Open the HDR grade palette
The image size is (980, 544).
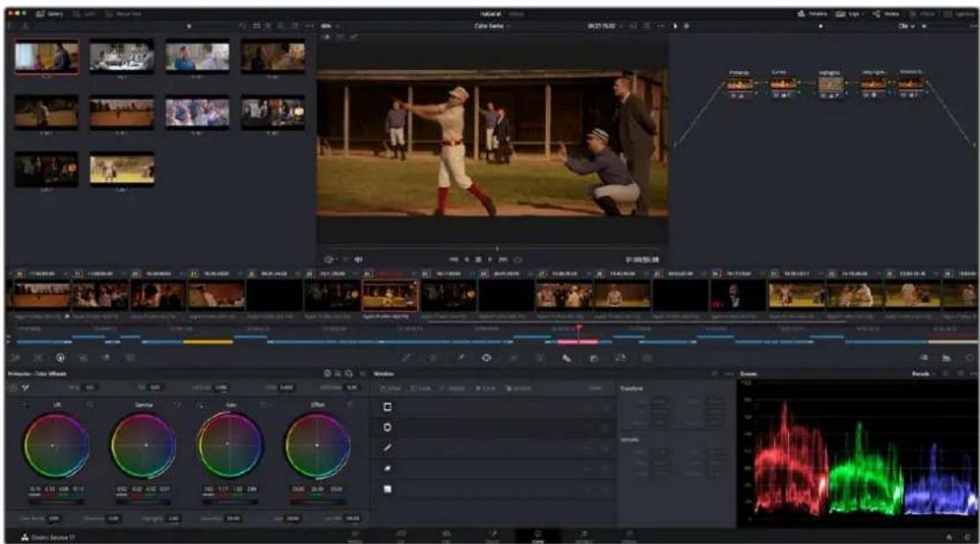tap(82, 358)
